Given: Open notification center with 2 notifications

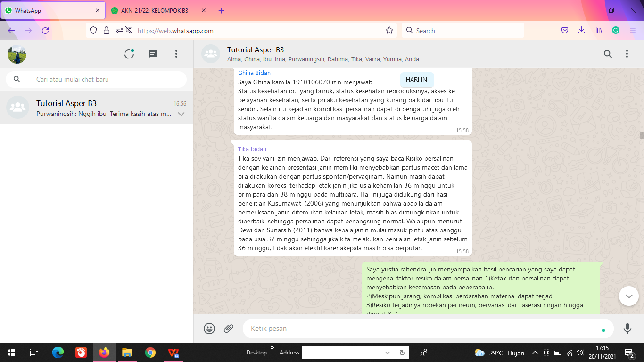Looking at the screenshot, I should pos(629,353).
